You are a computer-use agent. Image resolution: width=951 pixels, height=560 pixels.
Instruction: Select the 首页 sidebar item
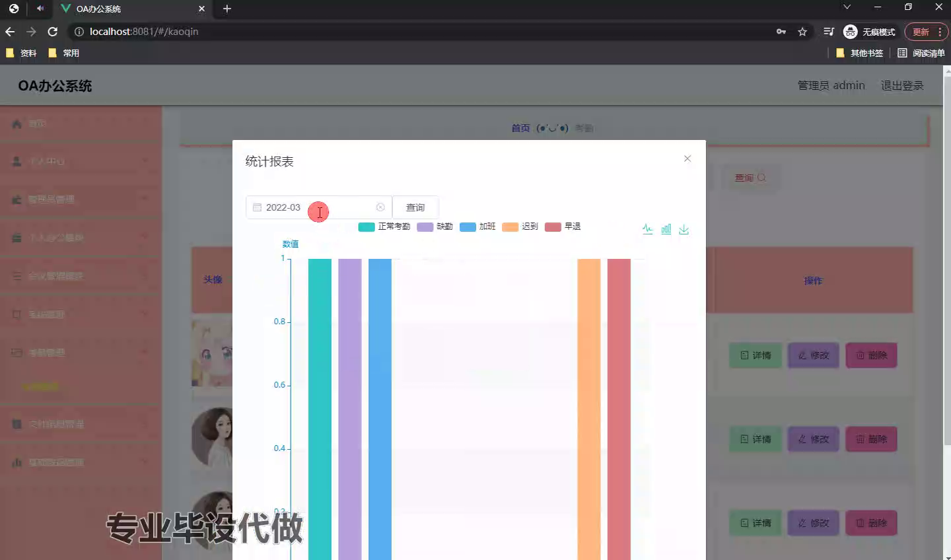coord(81,123)
